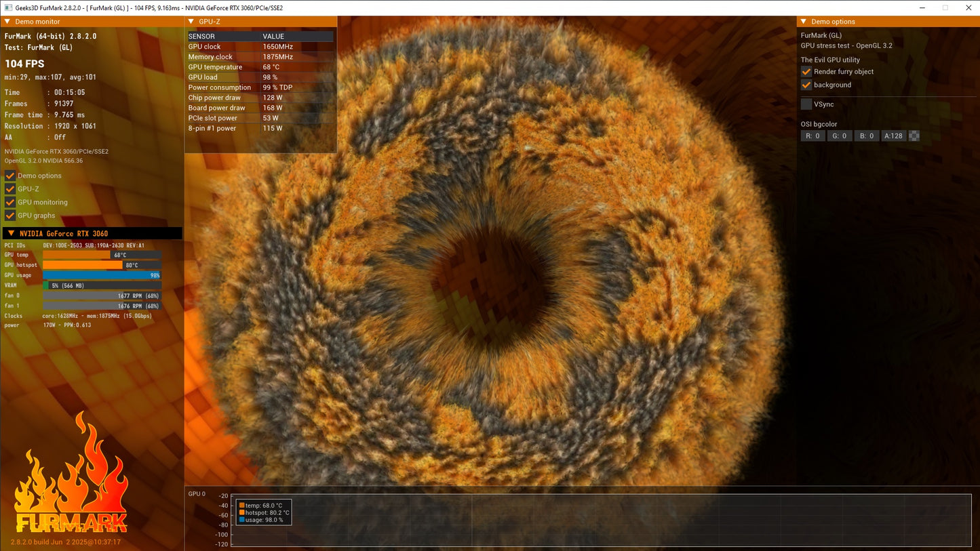Click the Resolution 1920 x 1061 line
980x551 pixels.
click(x=50, y=126)
